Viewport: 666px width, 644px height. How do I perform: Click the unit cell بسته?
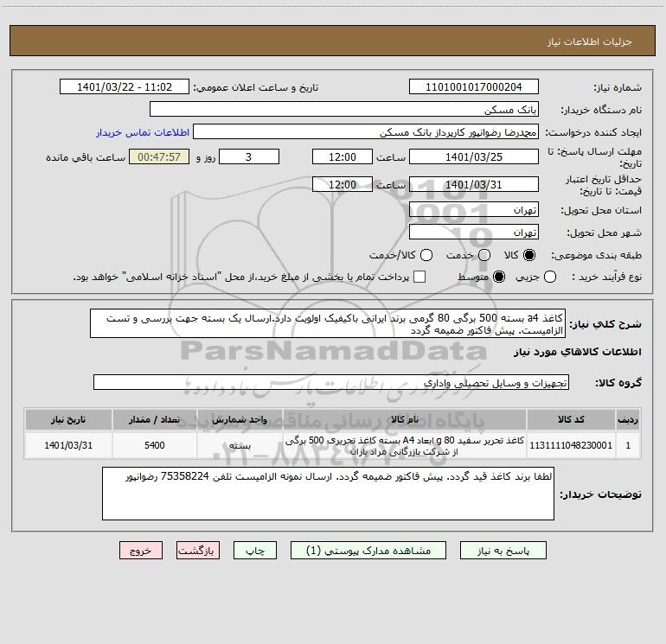point(240,445)
